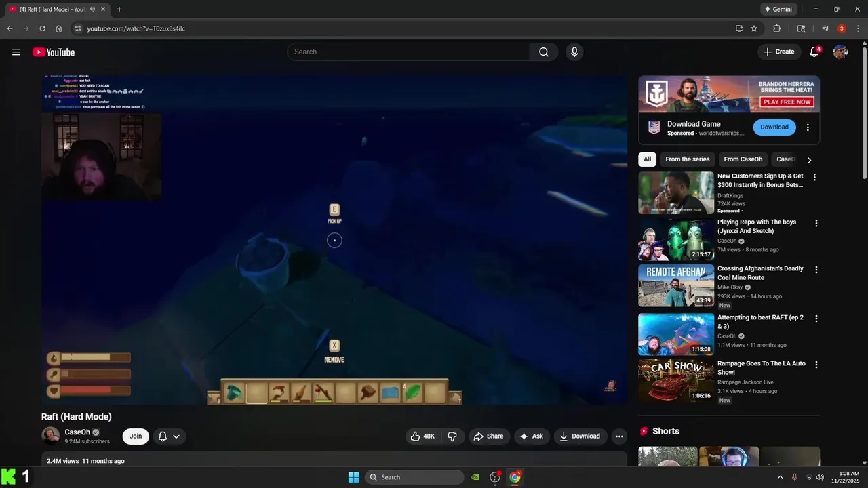Open the account avatar menu
The width and height of the screenshot is (868, 488).
click(x=840, y=52)
